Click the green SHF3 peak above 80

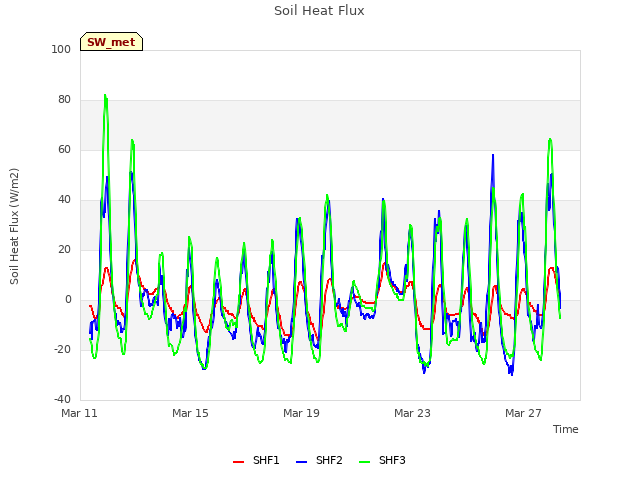(x=105, y=96)
